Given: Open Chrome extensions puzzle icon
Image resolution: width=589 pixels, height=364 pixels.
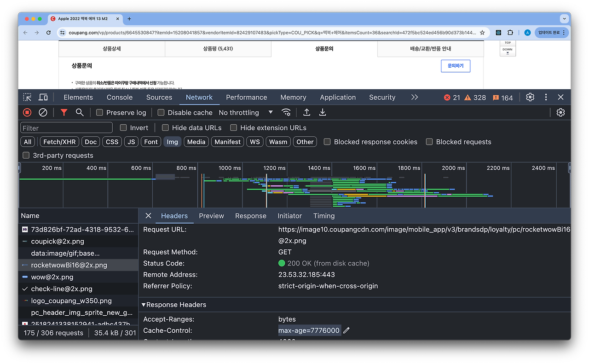Looking at the screenshot, I should tap(510, 33).
